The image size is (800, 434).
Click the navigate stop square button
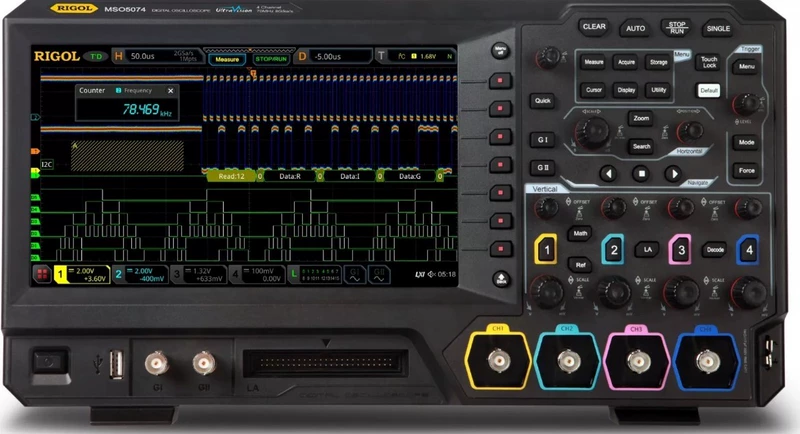[x=641, y=173]
